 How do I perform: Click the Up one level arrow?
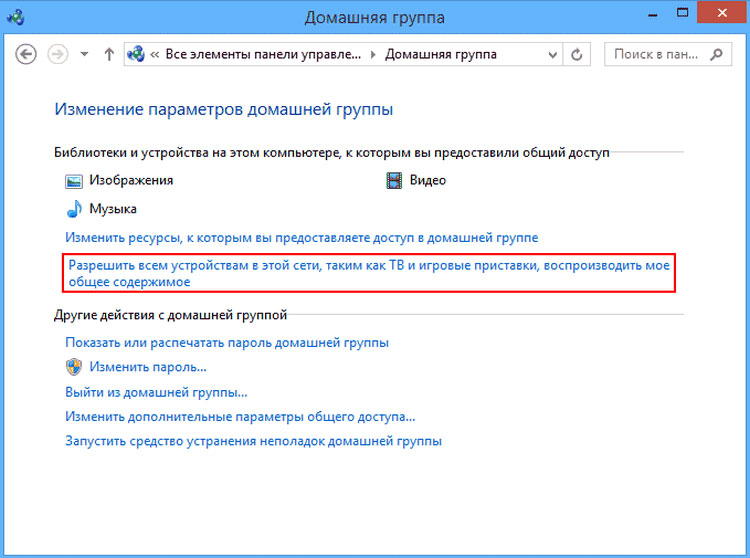109,54
